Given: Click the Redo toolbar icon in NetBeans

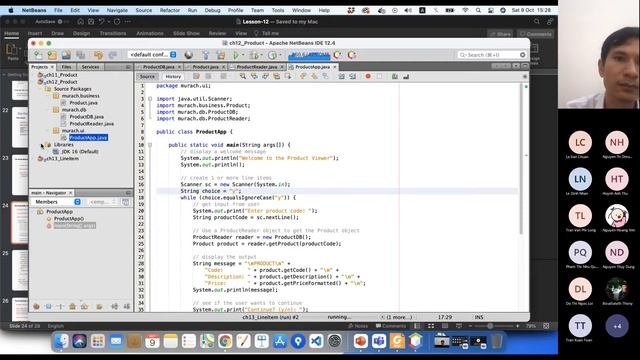Looking at the screenshot, I should pos(113,55).
